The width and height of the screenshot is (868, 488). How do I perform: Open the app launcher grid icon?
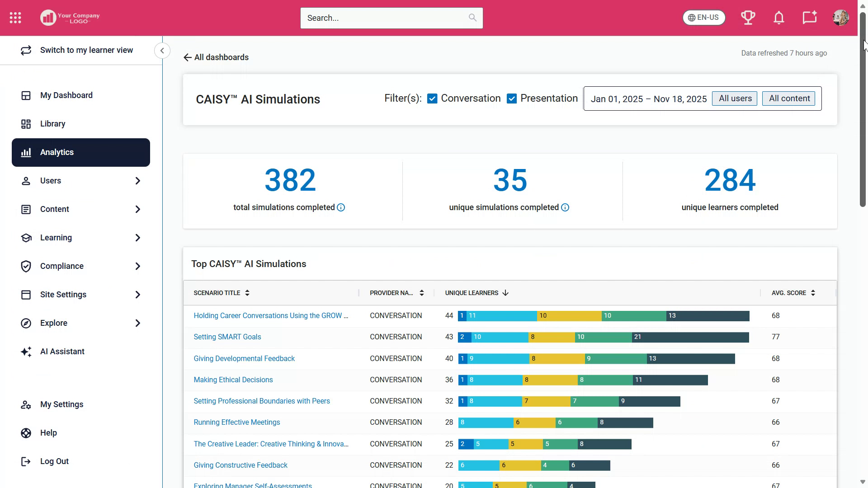pyautogui.click(x=15, y=18)
